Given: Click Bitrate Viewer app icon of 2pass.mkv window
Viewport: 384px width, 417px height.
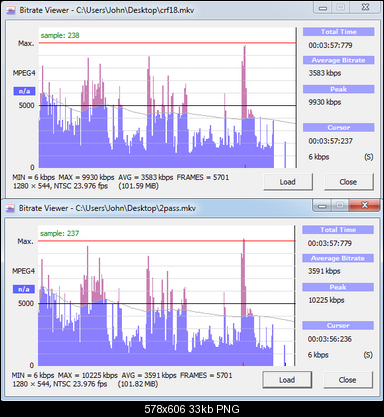Looking at the screenshot, I should [x=11, y=208].
